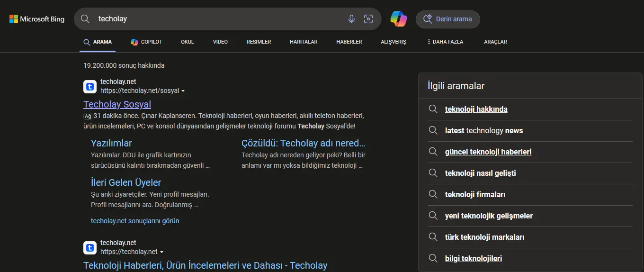Search related term türk teknoloji markaları

[484, 237]
